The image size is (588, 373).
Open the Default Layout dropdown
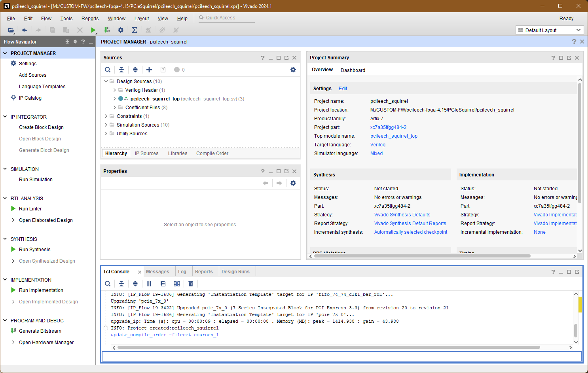pos(550,30)
